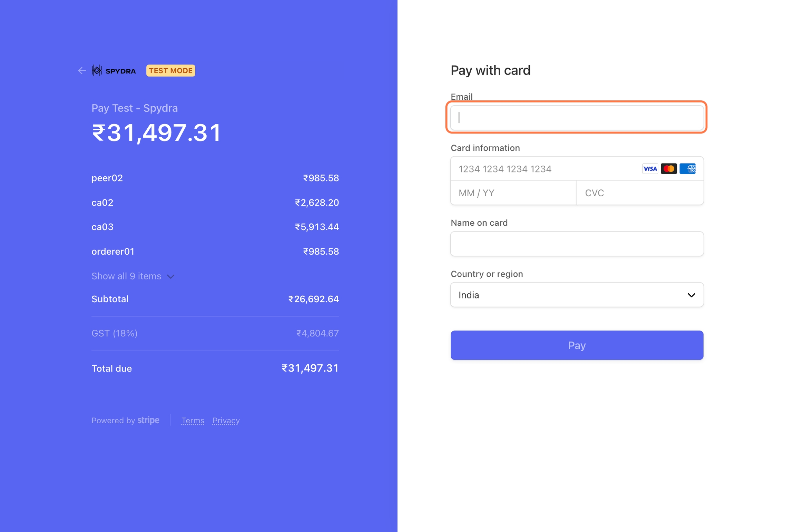This screenshot has width=795, height=532.
Task: Click the TEST MODE badge
Action: pos(170,71)
